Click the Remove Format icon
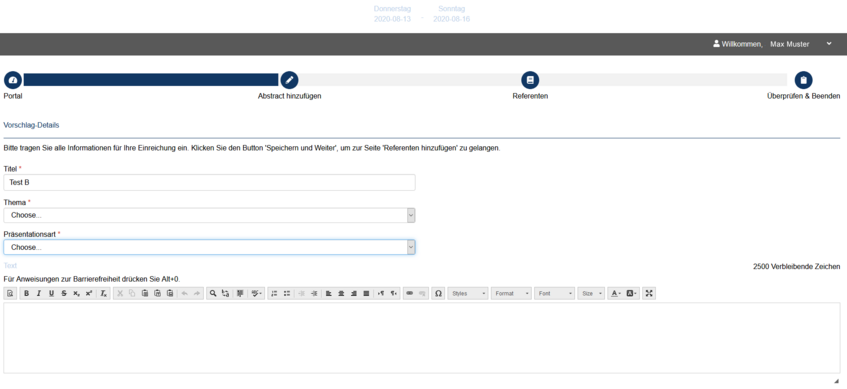This screenshot has width=847, height=389. 104,293
